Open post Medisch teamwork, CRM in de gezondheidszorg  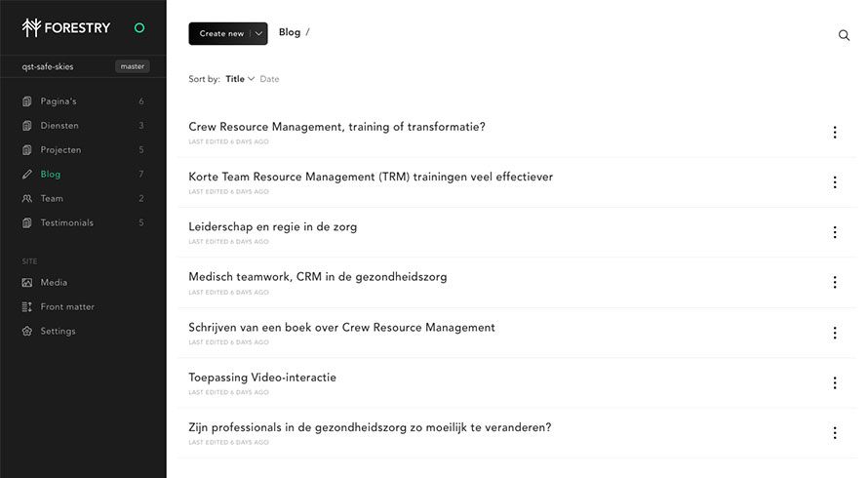click(x=318, y=277)
